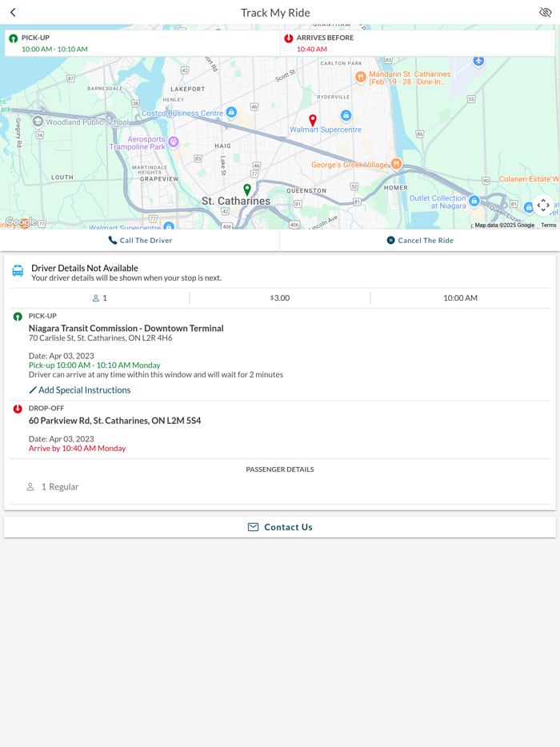This screenshot has height=747, width=560.
Task: Select Costco Business Centre map marker
Action: click(x=232, y=113)
